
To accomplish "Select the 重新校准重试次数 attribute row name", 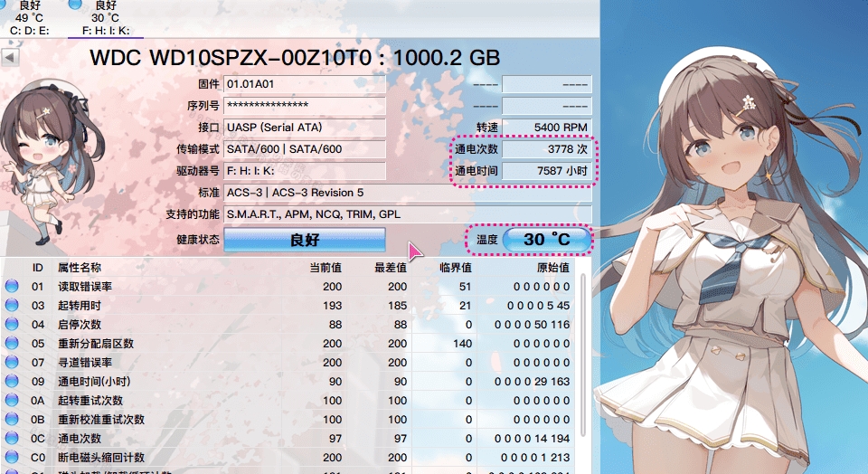I will pyautogui.click(x=101, y=419).
